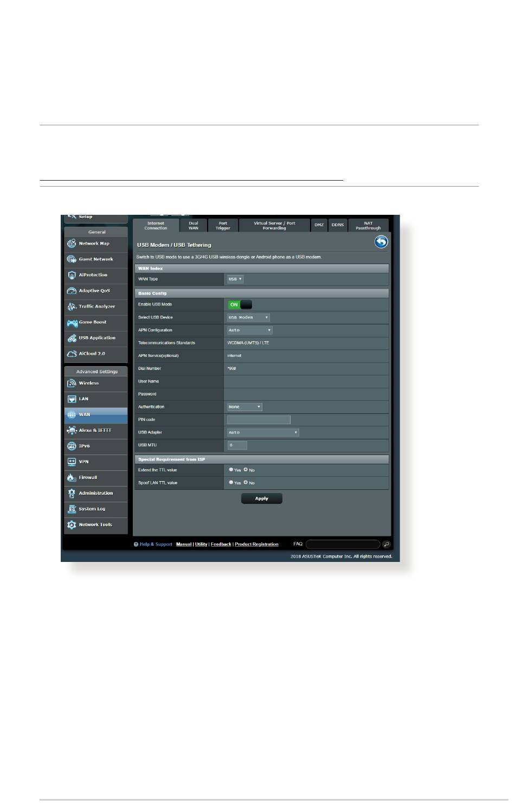Open the Adaptive QoS gauge icon
This screenshot has height=812, width=515.
coord(72,291)
